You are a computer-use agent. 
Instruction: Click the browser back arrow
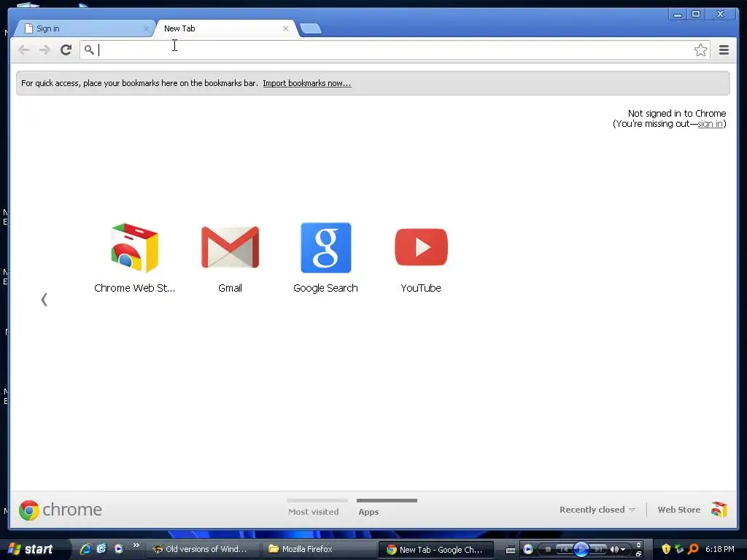23,50
